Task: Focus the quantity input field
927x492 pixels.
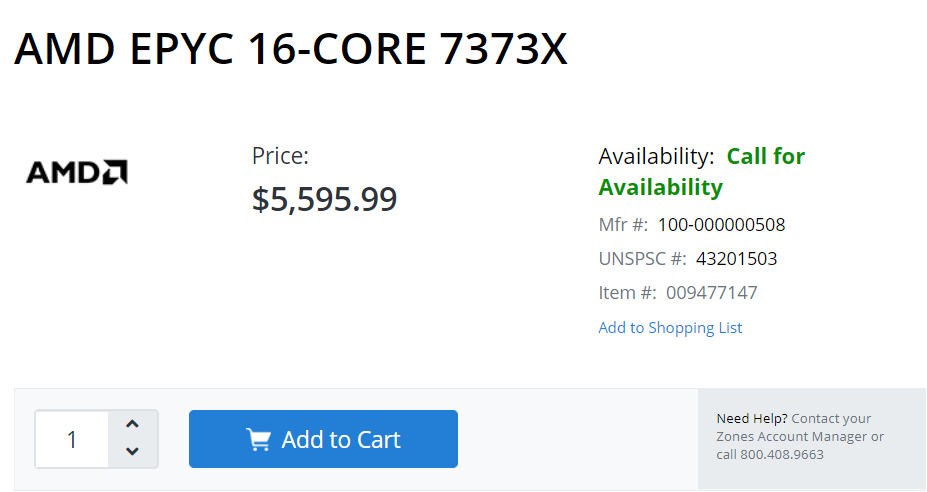Action: (x=72, y=439)
